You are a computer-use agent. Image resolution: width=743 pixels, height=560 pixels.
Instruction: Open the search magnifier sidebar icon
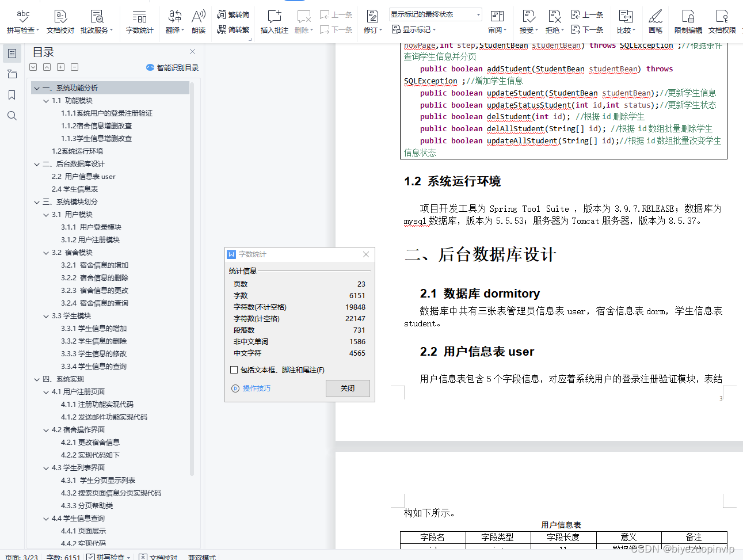pos(12,116)
